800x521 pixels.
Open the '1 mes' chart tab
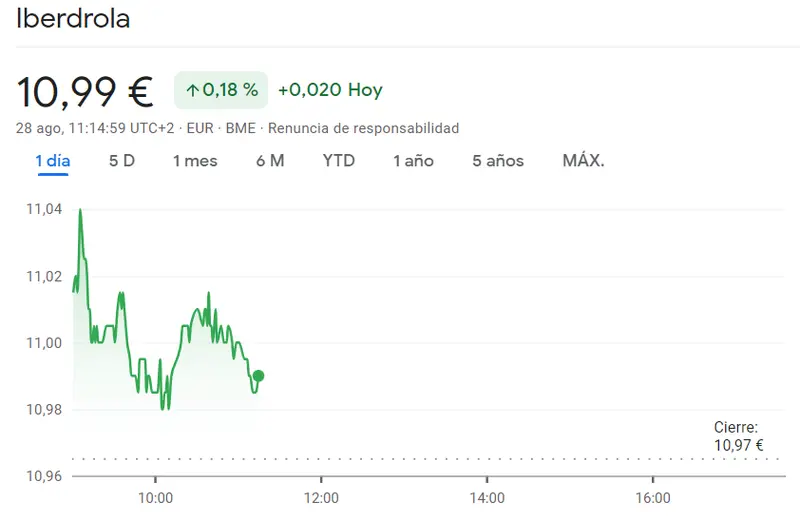click(x=195, y=161)
